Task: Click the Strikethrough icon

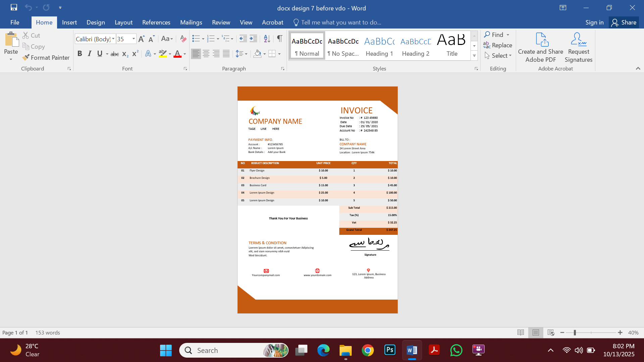Action: pyautogui.click(x=114, y=53)
